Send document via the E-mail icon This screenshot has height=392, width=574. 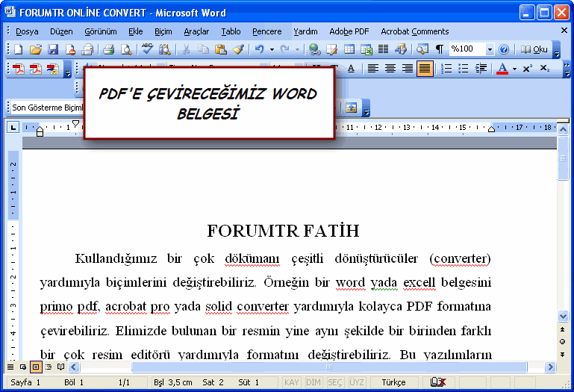(x=87, y=49)
